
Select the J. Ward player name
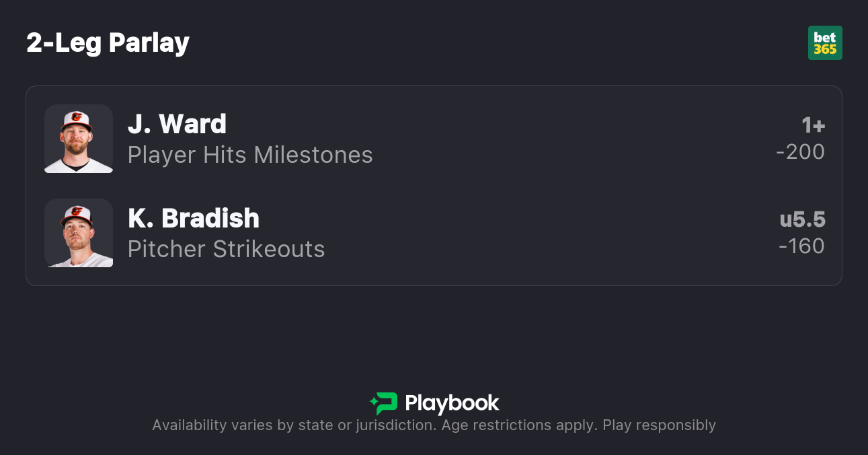(177, 125)
